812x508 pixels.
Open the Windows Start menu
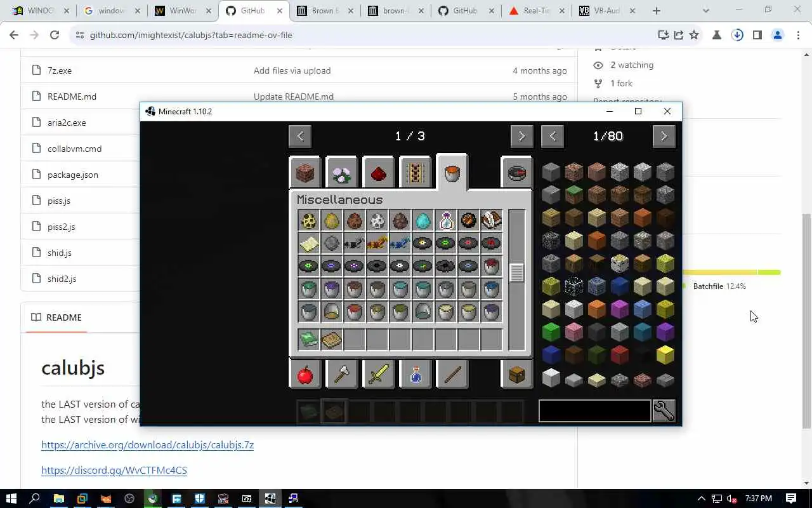11,498
